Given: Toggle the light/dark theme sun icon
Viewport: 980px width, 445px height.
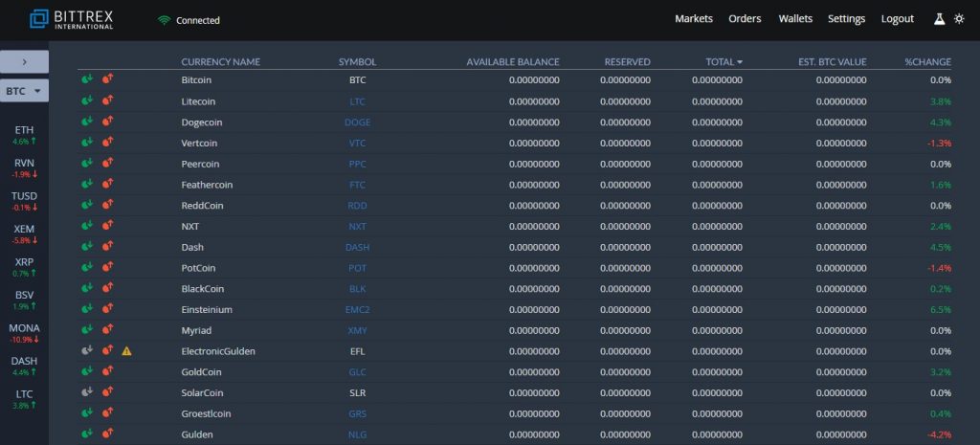Looking at the screenshot, I should (959, 19).
